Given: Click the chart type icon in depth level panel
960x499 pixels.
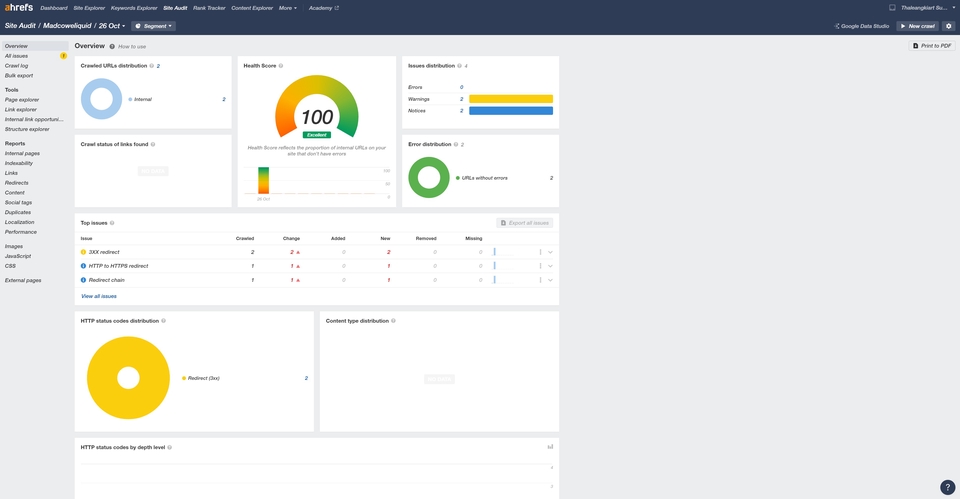Looking at the screenshot, I should pyautogui.click(x=550, y=447).
